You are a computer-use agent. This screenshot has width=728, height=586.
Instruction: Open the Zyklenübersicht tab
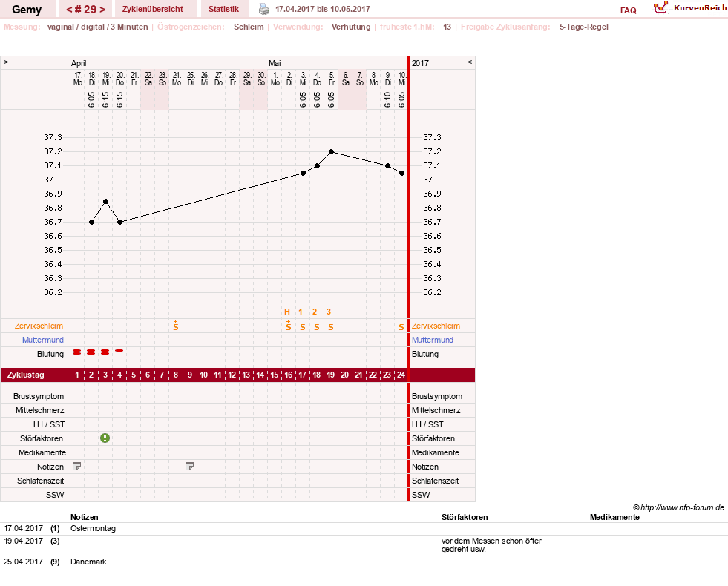(153, 9)
